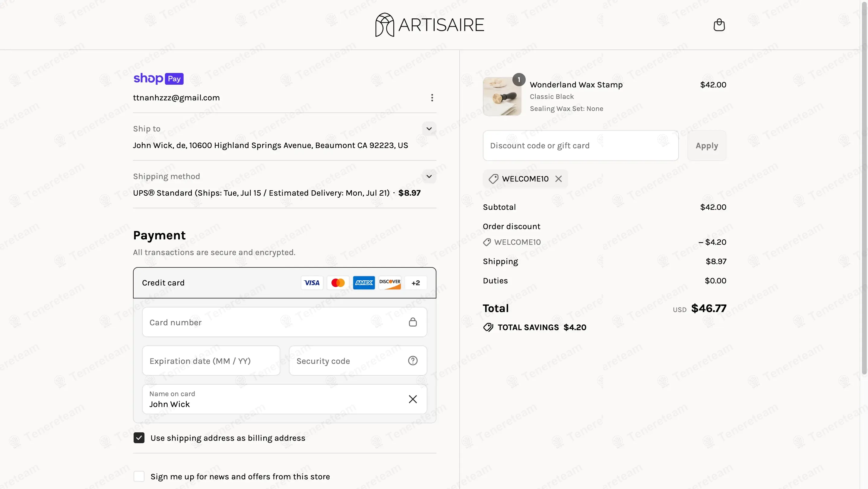
Task: Click the email ttnanhzzz@gmail.com
Action: click(176, 98)
